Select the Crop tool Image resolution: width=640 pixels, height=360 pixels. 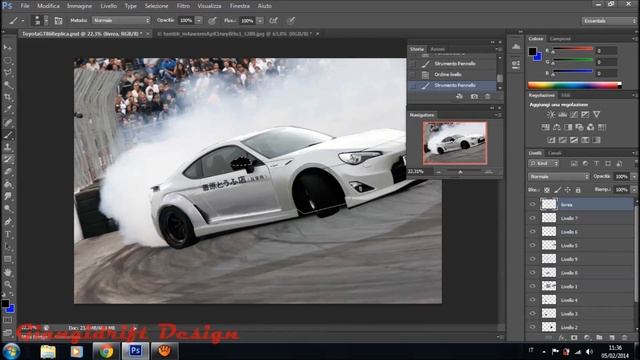pos(8,97)
